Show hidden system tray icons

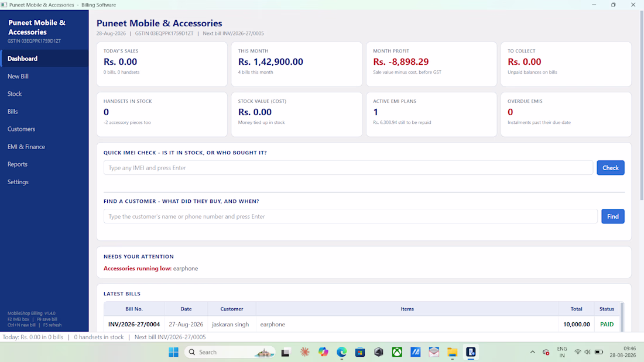tap(532, 352)
